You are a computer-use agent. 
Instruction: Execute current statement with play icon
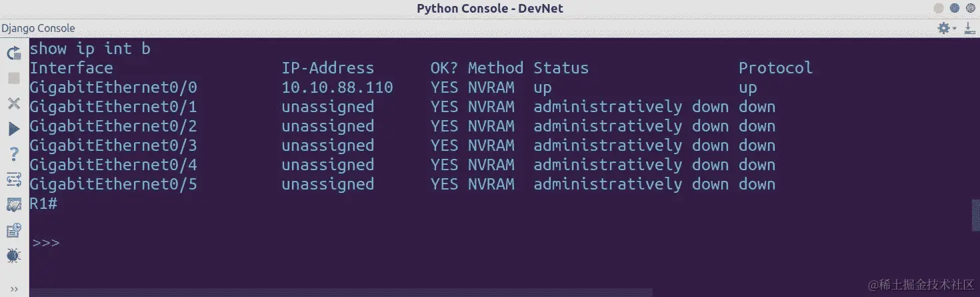click(13, 129)
